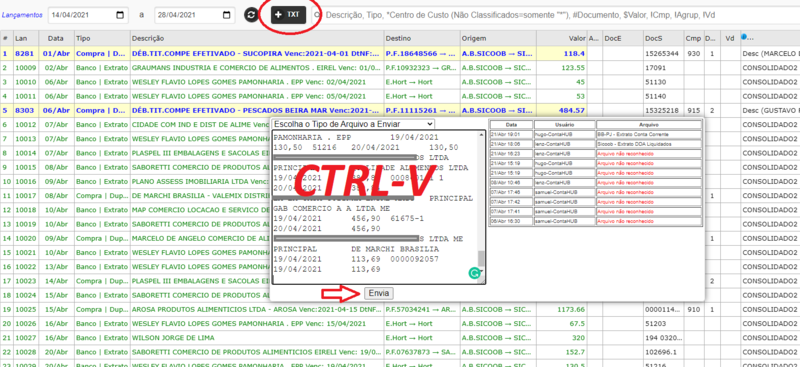Click 'AROSA PRODUTOS ALIMENTICIOS LTDA' description
The image size is (800, 367).
click(257, 309)
